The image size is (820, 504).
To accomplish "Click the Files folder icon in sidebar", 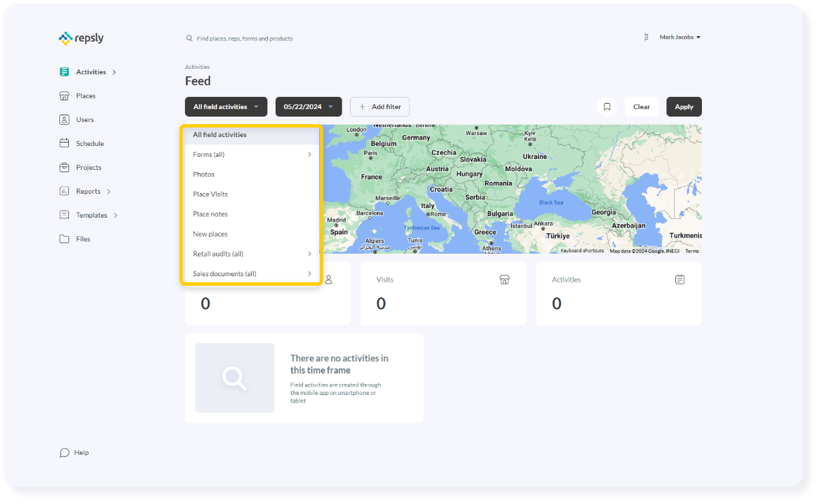I will point(65,239).
